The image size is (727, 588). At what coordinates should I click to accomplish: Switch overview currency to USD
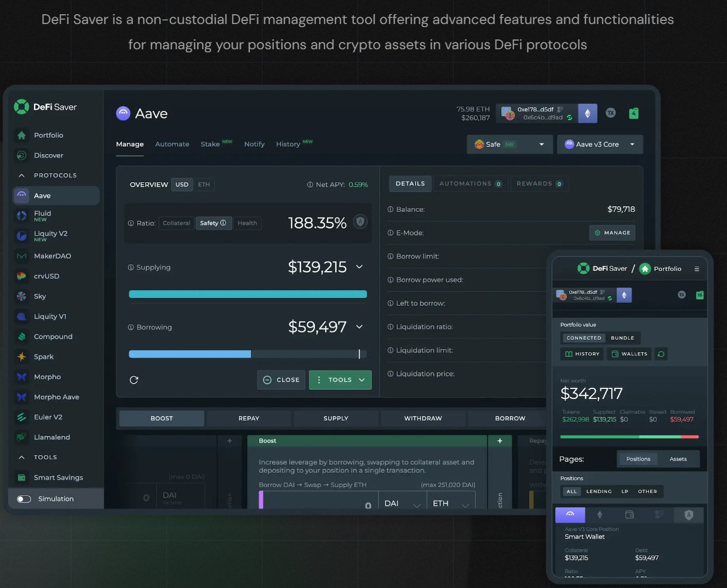point(182,185)
